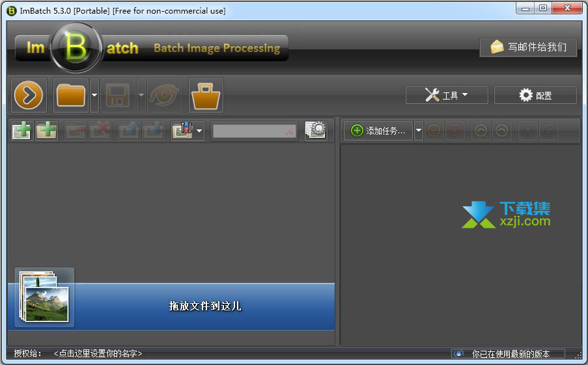Click the red minus remove image icon
Image resolution: width=588 pixels, height=365 pixels.
pos(76,131)
